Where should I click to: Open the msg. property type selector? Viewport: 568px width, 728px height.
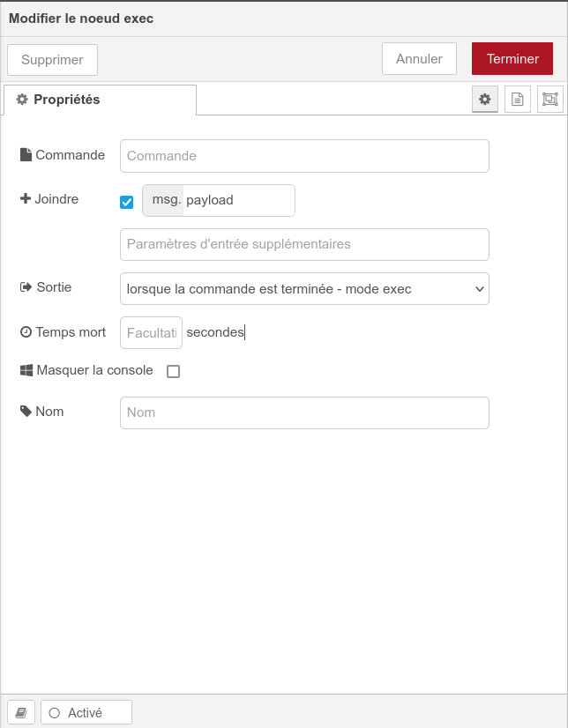click(x=163, y=200)
